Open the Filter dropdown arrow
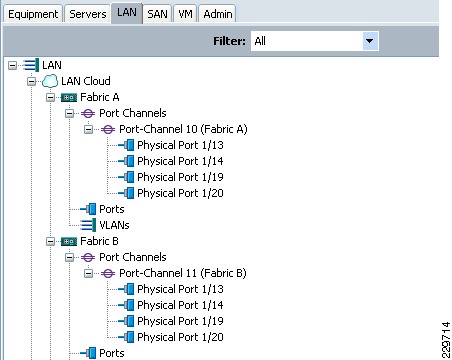 pos(369,41)
